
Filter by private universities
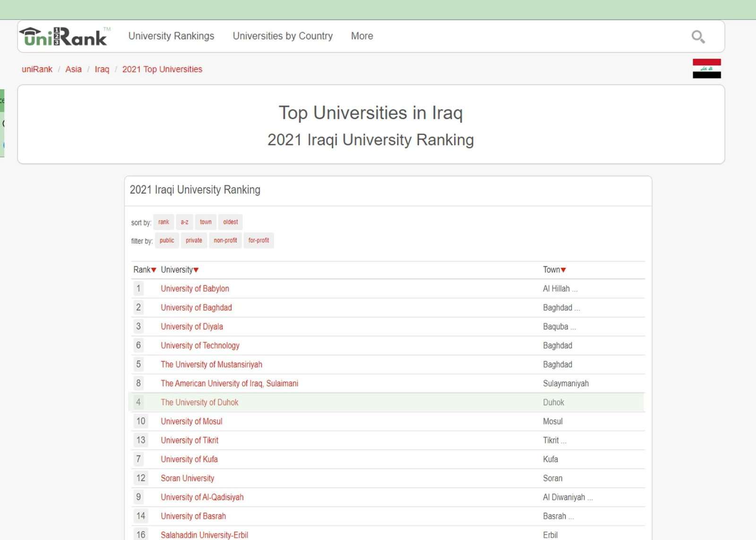[x=194, y=240]
